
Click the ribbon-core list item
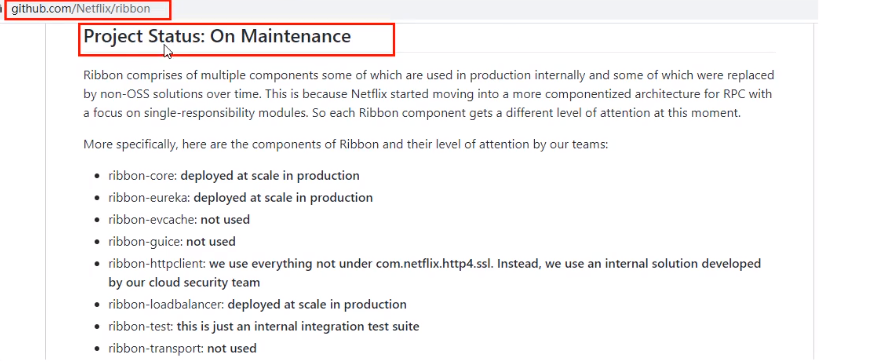234,175
